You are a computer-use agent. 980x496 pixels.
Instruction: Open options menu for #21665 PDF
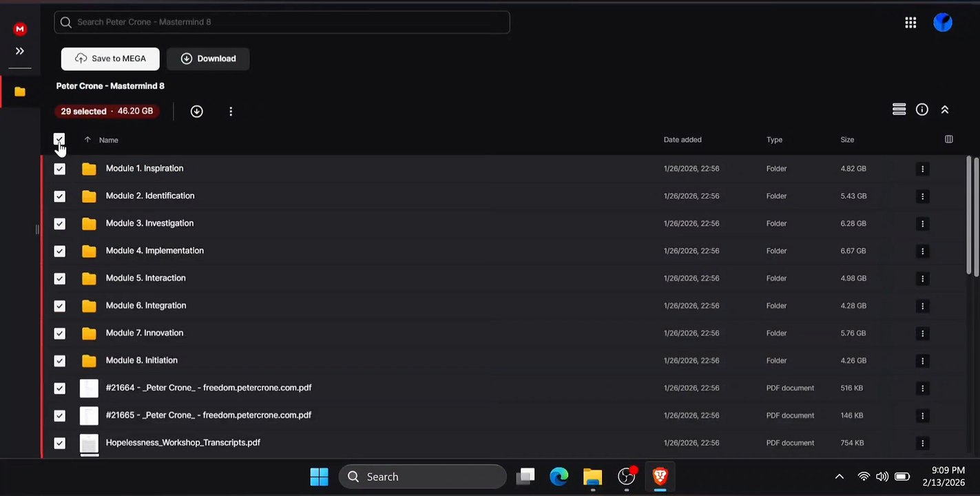coord(923,415)
